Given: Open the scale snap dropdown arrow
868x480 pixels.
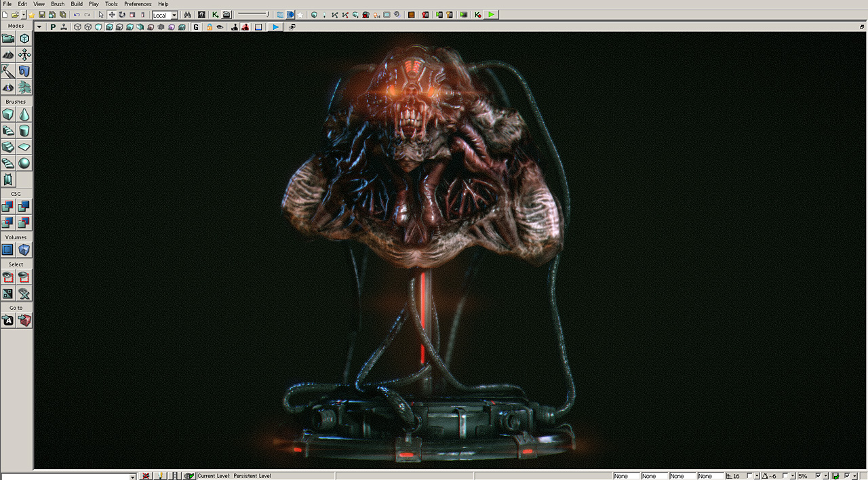Looking at the screenshot, I should point(825,476).
